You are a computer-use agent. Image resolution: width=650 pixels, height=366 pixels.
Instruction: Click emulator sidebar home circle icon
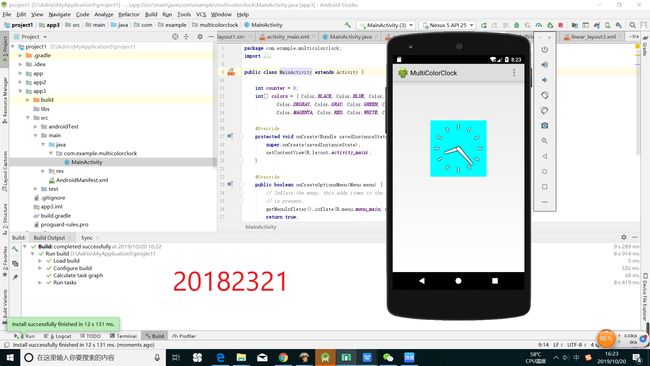click(545, 172)
